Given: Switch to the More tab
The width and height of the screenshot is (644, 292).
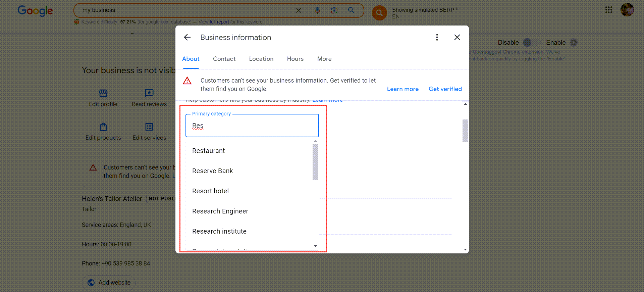Looking at the screenshot, I should (324, 59).
